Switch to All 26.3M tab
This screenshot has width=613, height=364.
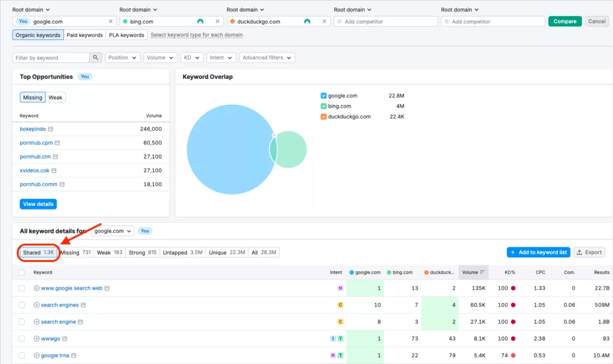(x=264, y=253)
